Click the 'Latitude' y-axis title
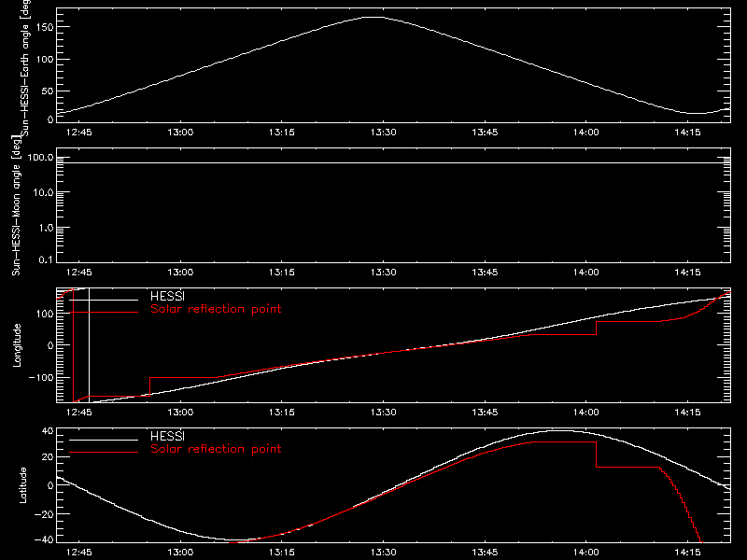This screenshot has height=560, width=747. [x=22, y=484]
